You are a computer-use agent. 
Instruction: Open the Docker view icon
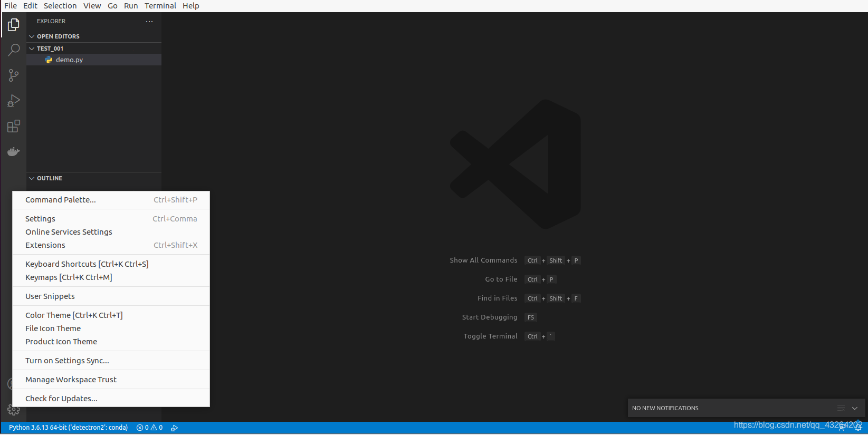coord(14,151)
